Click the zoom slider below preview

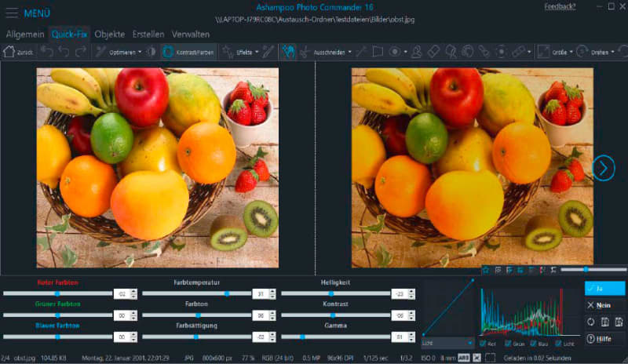[x=593, y=270]
